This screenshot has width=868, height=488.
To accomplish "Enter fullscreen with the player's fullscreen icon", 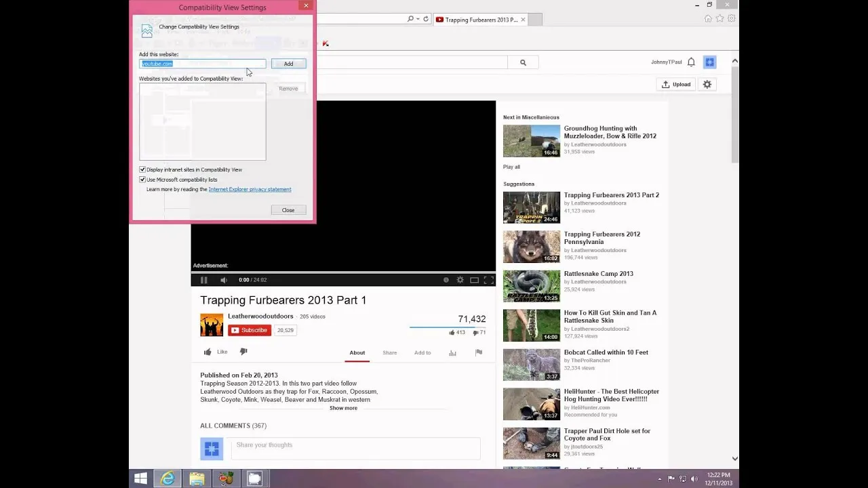I will tap(488, 280).
